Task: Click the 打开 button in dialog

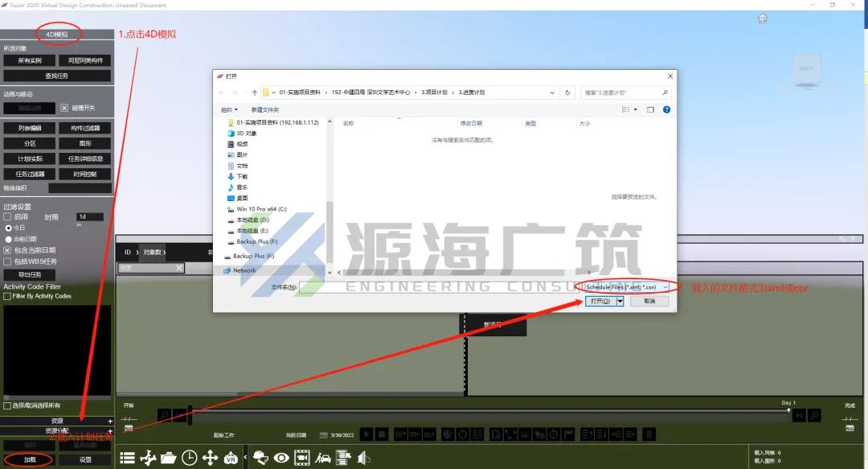Action: coord(600,301)
